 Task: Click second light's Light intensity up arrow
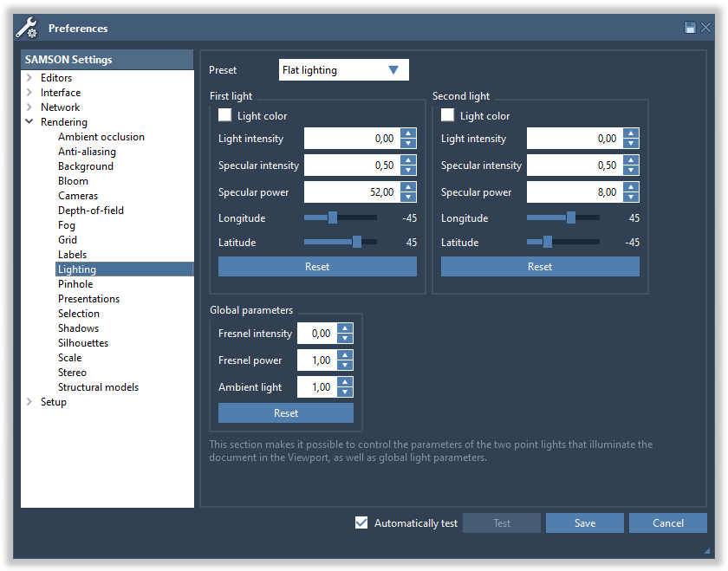click(x=631, y=134)
